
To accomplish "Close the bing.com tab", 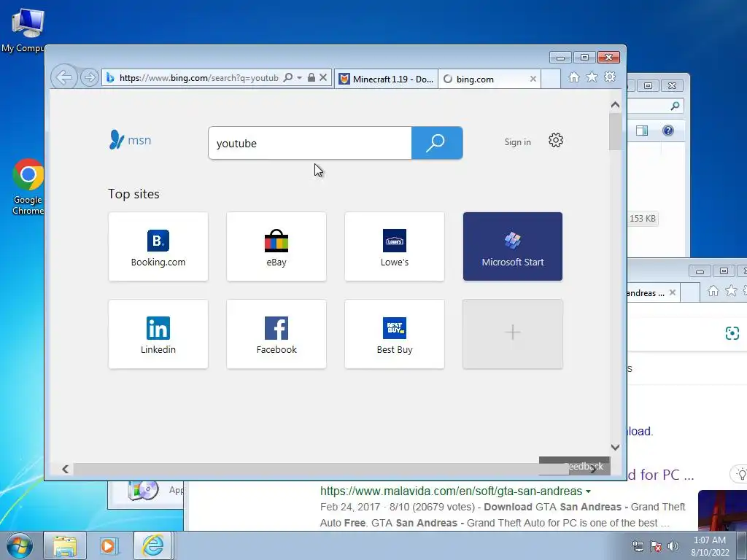I will [x=533, y=79].
